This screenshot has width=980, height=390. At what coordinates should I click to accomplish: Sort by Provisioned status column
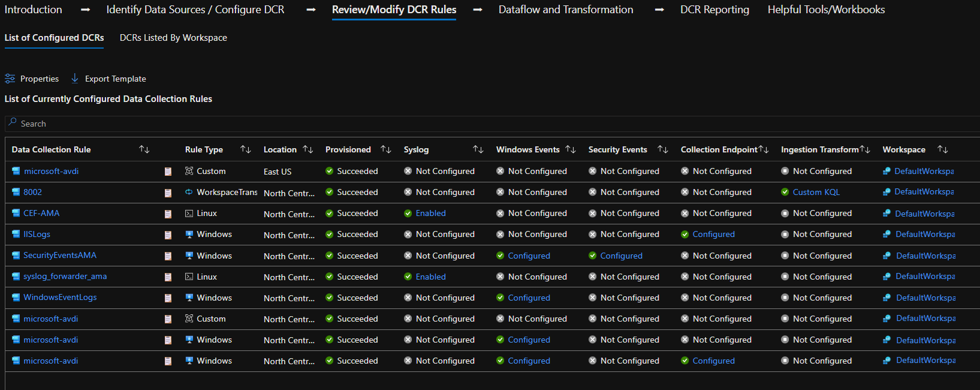[x=386, y=149]
